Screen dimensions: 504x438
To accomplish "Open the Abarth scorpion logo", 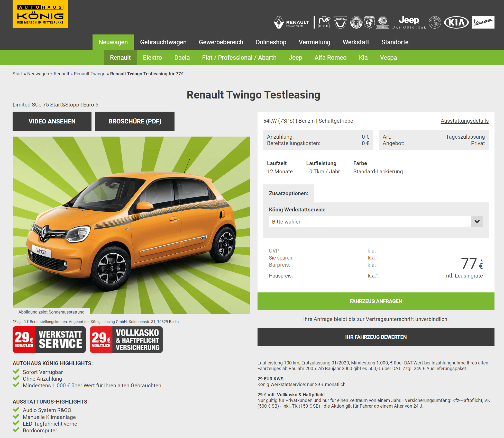I will (x=369, y=22).
